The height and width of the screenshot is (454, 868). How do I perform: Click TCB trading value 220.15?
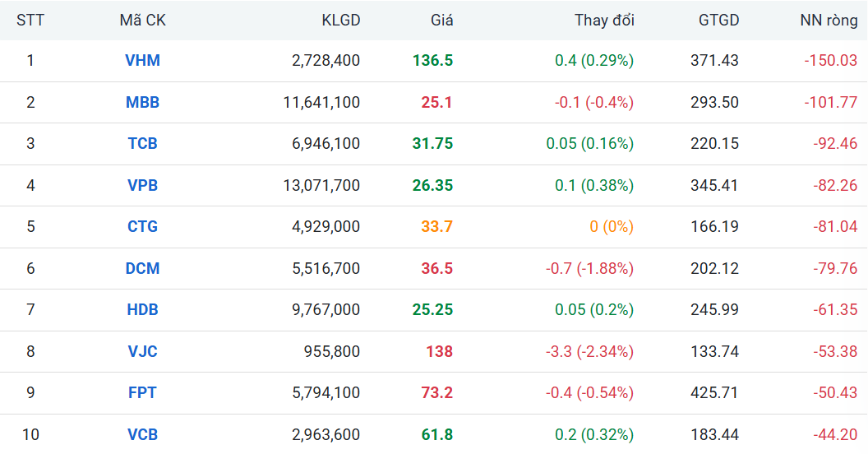tap(714, 143)
